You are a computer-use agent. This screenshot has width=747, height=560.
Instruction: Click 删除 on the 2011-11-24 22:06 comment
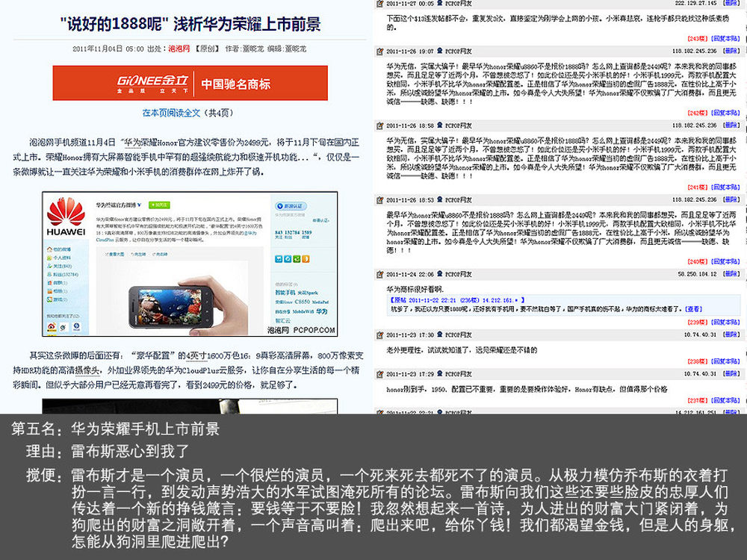click(x=731, y=274)
